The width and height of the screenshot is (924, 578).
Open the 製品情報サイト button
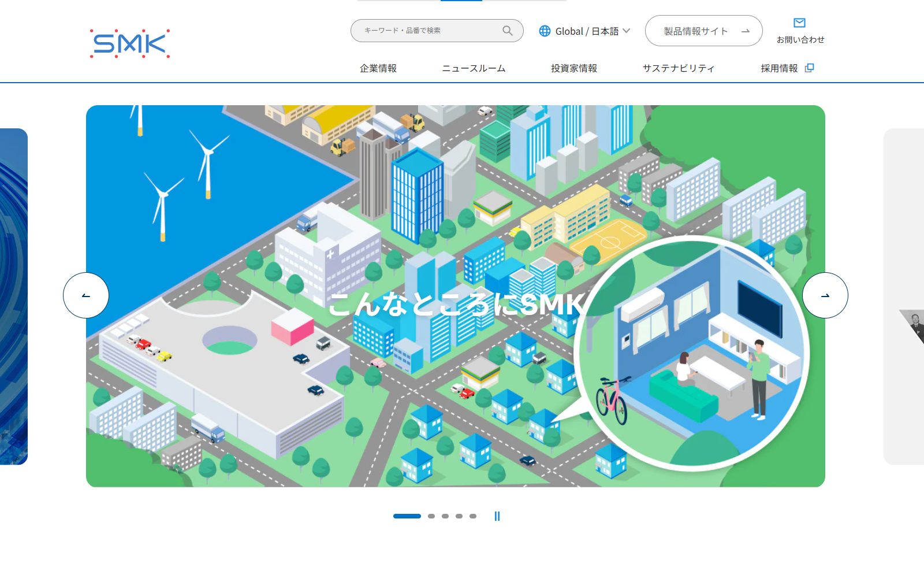tap(703, 31)
